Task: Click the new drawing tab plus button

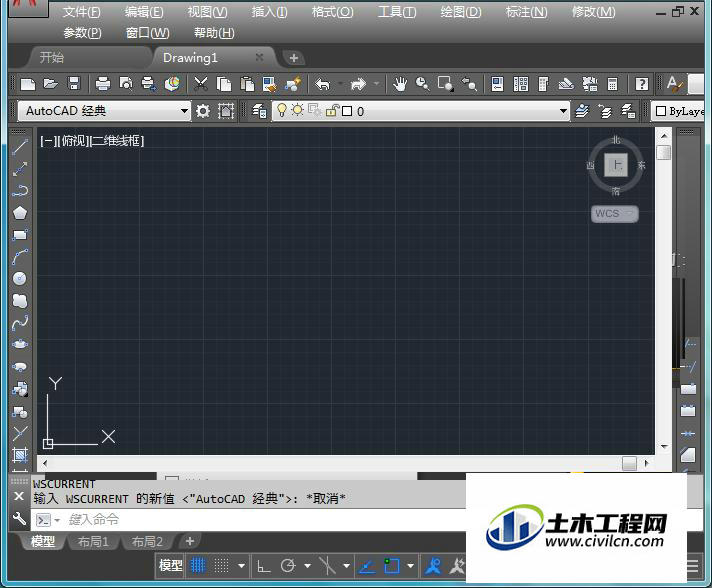Action: click(x=294, y=58)
